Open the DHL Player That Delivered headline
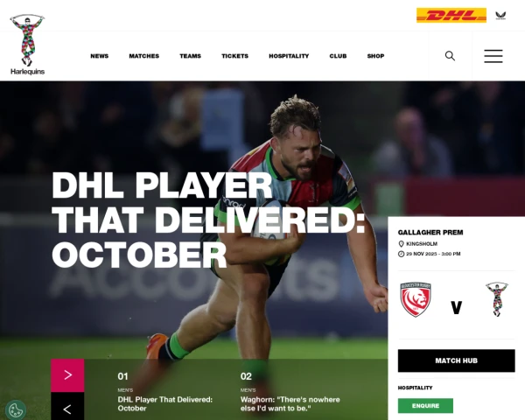525x420 pixels. [207, 220]
